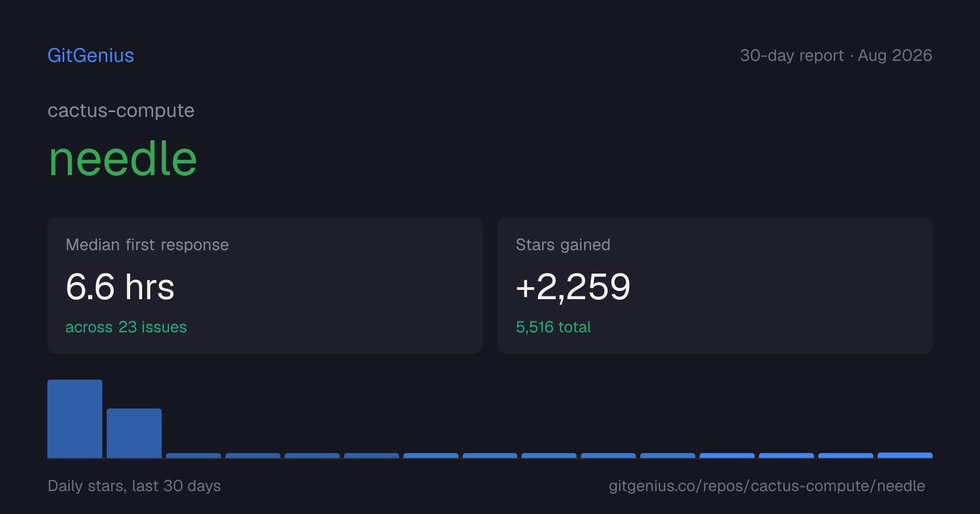Click the Daily stars, last 30 days caption
This screenshot has width=980, height=514.
[x=134, y=486]
